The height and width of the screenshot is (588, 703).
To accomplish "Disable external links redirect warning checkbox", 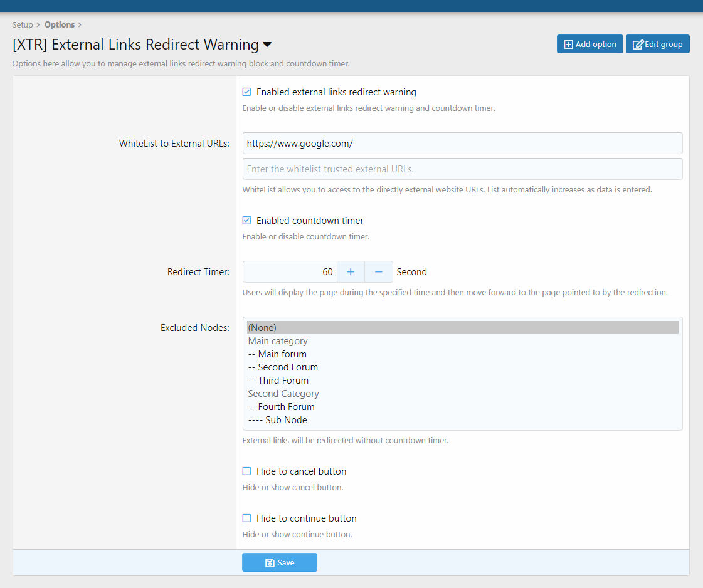I will 247,92.
